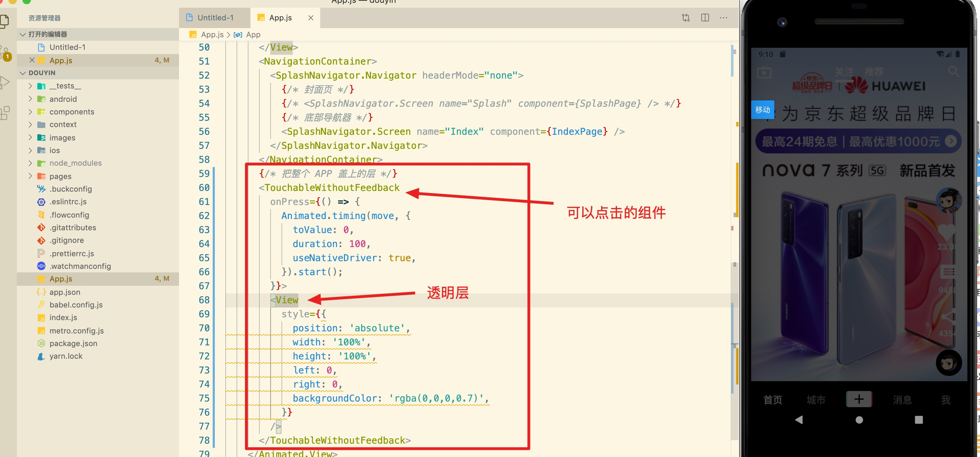Screen dimensions: 980x457
Task: Tap the 关注 tab in emulator
Action: 844,71
